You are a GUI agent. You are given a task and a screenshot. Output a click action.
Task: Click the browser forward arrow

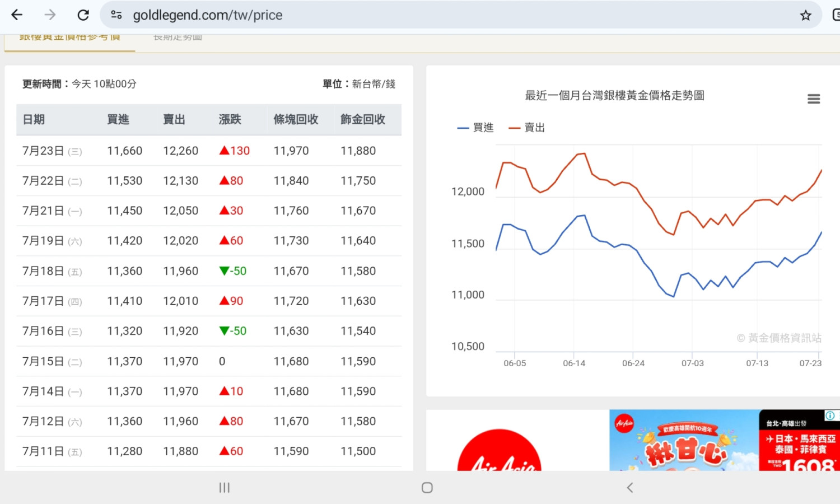point(50,15)
